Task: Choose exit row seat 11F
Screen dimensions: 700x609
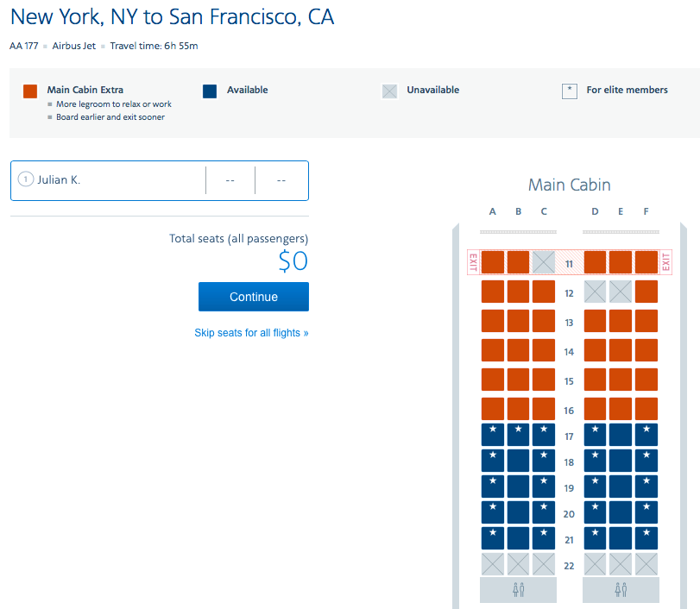Action: tap(646, 262)
